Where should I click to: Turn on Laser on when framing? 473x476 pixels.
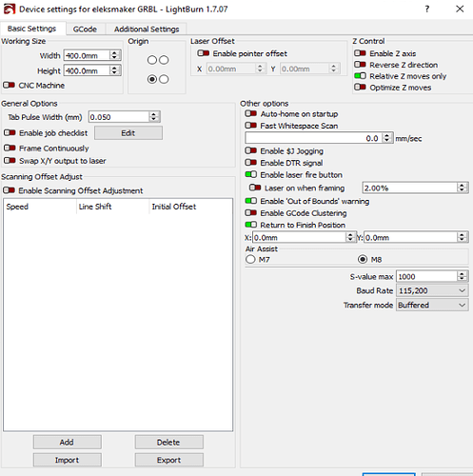tap(255, 188)
